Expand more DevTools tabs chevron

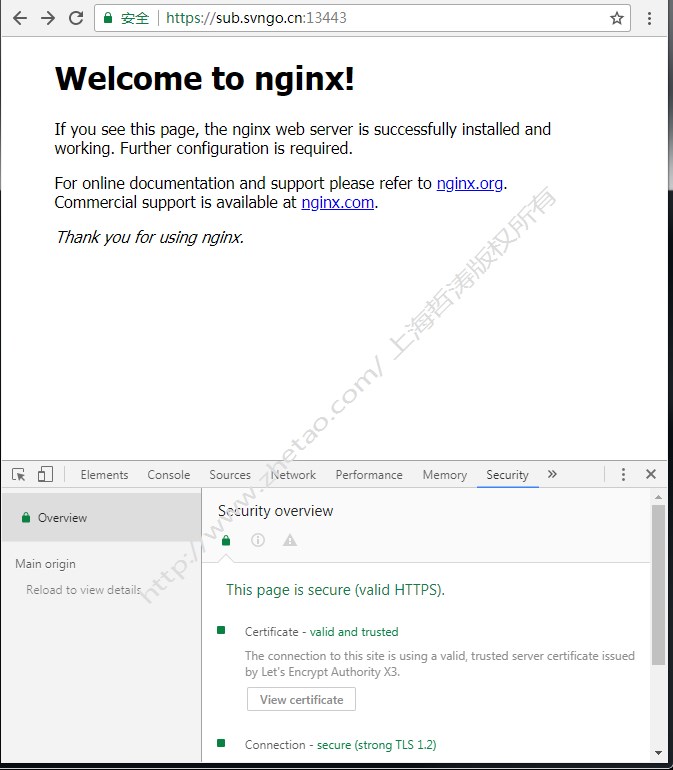pyautogui.click(x=552, y=475)
